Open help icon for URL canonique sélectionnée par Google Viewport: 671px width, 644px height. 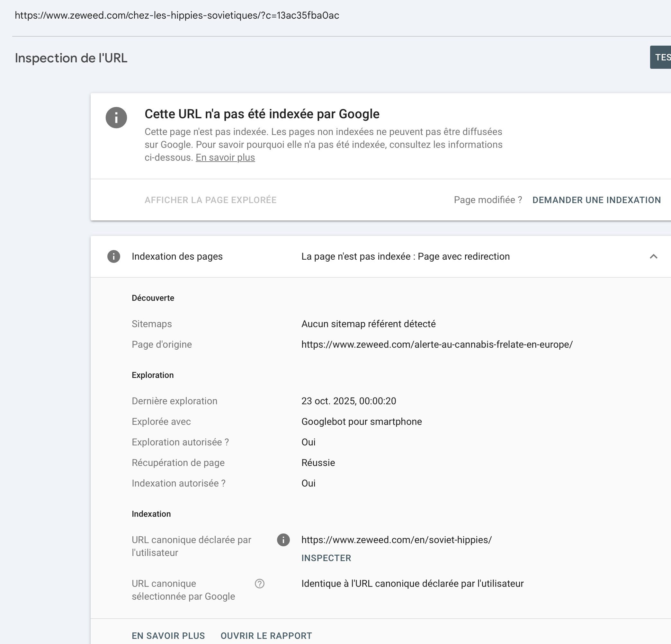[x=260, y=583]
